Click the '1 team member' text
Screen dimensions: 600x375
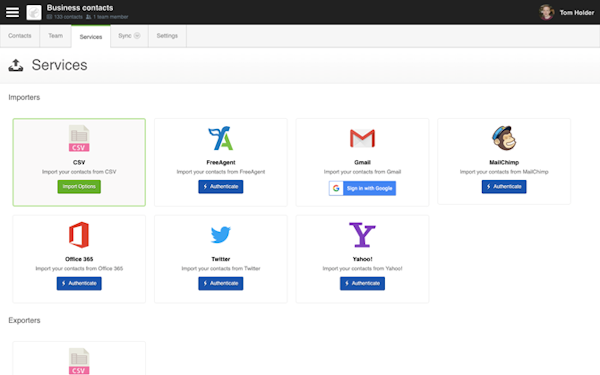click(111, 17)
